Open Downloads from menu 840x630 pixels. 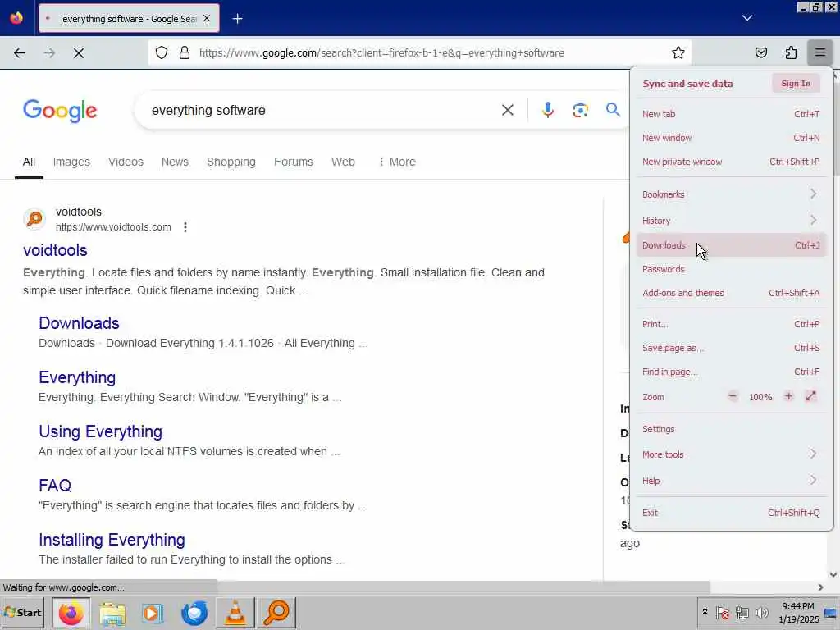(731, 245)
